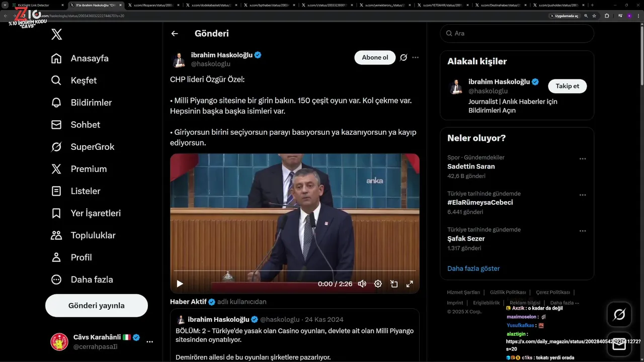Viewport: 644px width, 362px height.
Task: Click Takip et for ibrahim Haskoloğlu
Action: pyautogui.click(x=567, y=86)
